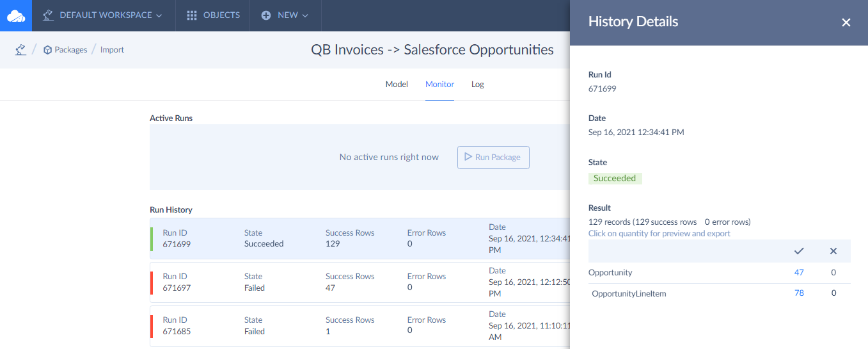
Task: Click OpportunityLineItem success count 78
Action: (799, 293)
